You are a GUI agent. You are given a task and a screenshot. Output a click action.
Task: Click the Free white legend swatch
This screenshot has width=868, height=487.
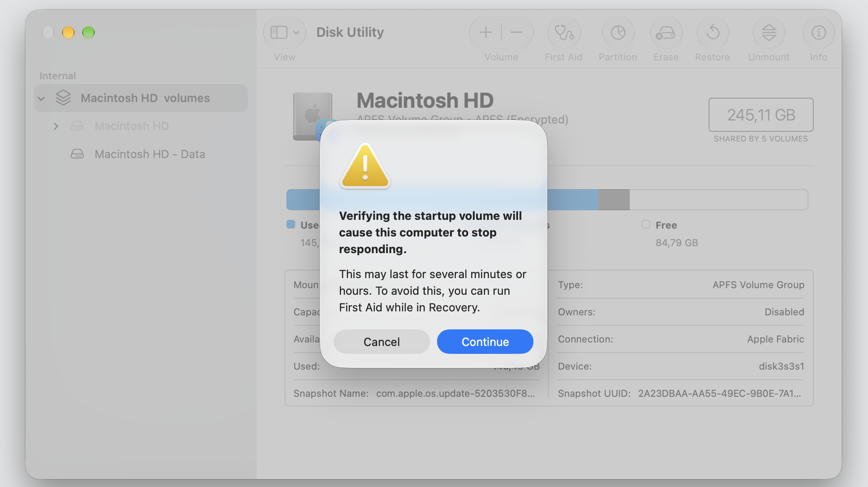coord(646,225)
